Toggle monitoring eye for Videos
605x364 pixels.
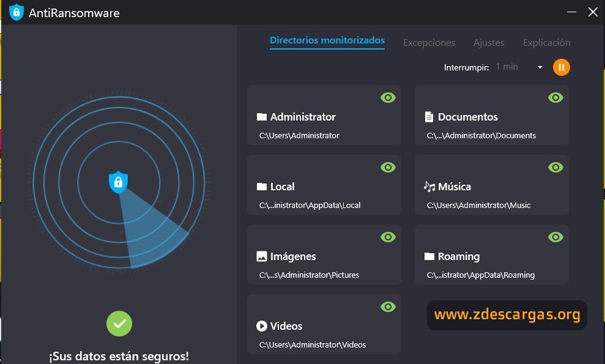point(388,307)
